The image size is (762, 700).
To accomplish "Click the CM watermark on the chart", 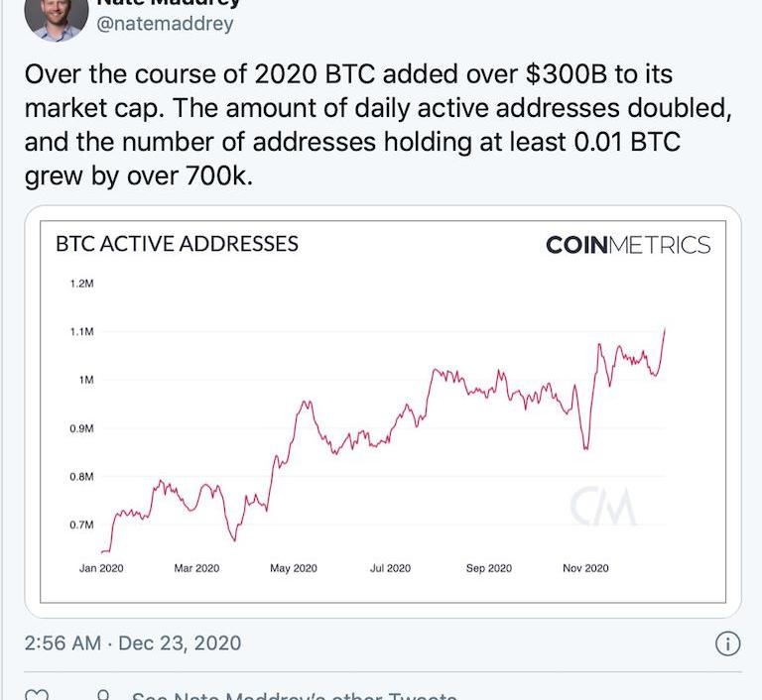I will coord(602,507).
